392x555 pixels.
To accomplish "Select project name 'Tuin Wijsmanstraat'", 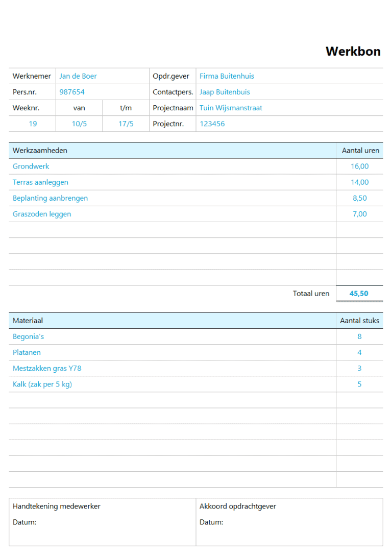I will [x=231, y=108].
